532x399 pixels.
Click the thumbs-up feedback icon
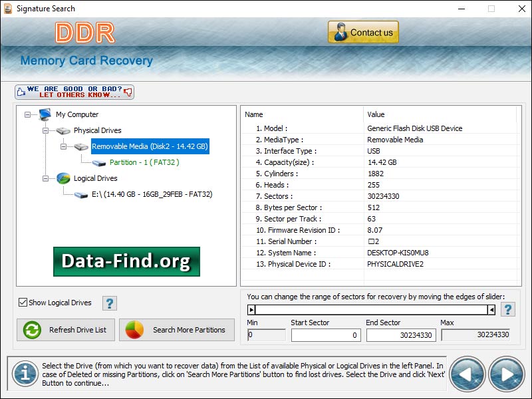pos(21,91)
